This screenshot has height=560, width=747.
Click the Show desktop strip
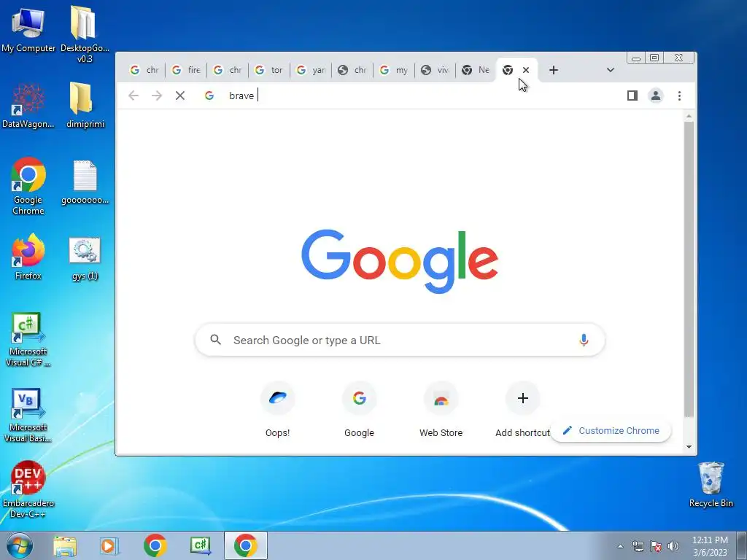pyautogui.click(x=742, y=545)
